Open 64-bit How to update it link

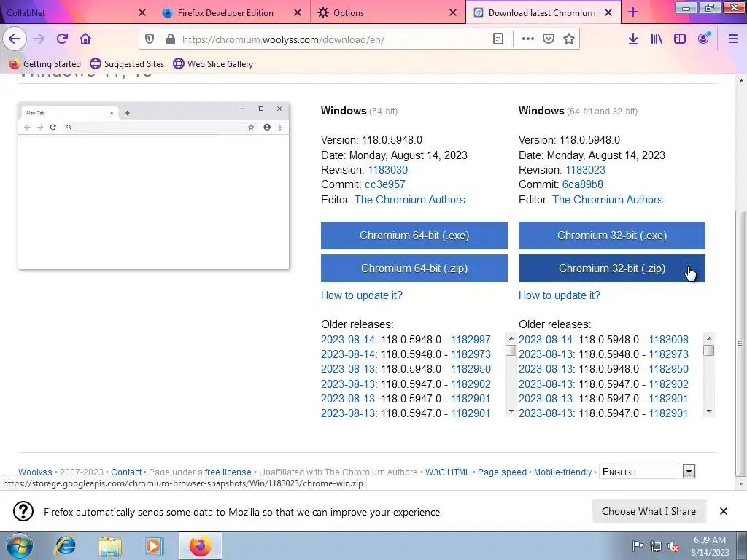tap(362, 295)
